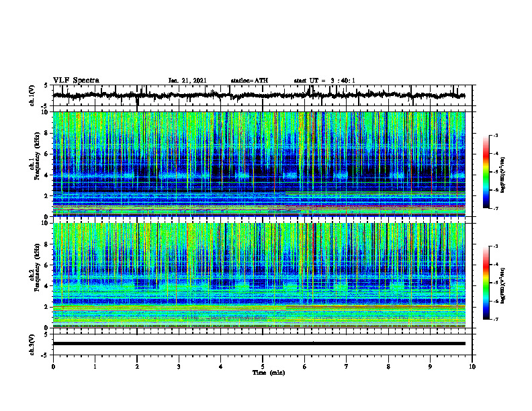Select the ch.1(V) waveform axis label
This screenshot has width=532, height=411.
pyautogui.click(x=32, y=95)
